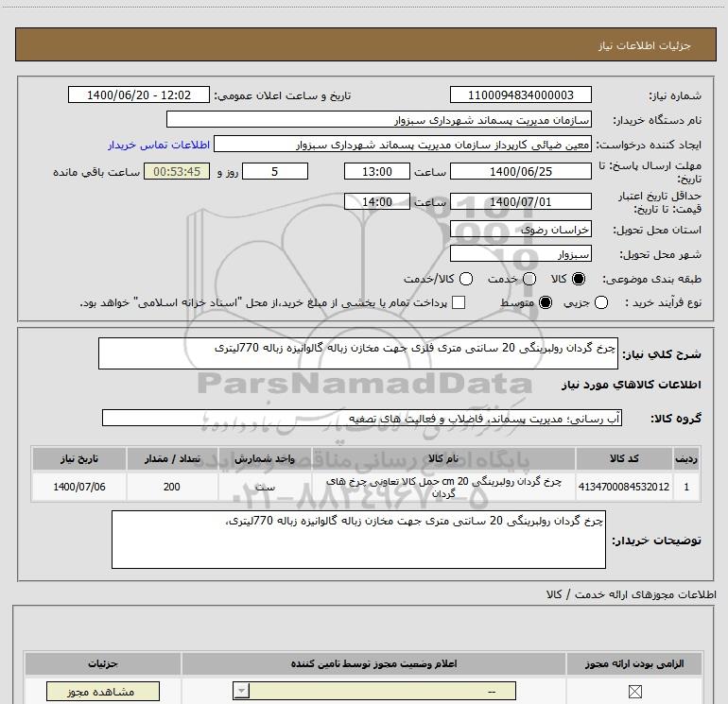Click the شماره نیاز field 1100094834000003
The width and height of the screenshot is (728, 704).
pos(520,95)
